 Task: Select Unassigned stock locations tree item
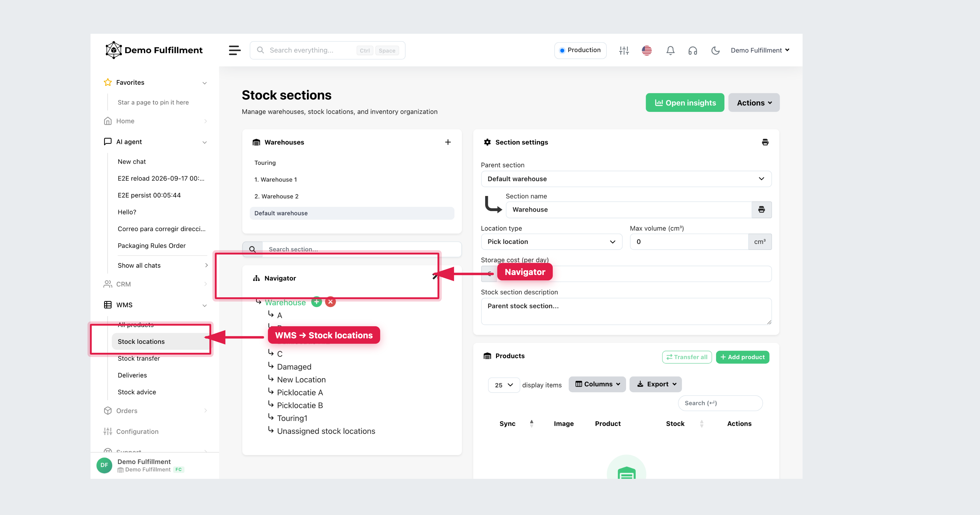pos(326,431)
